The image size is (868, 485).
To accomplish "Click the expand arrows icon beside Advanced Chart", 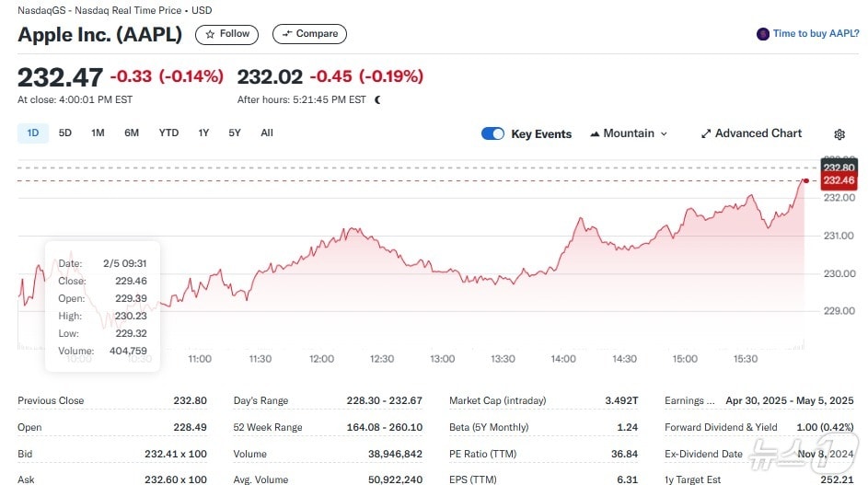I will [706, 133].
